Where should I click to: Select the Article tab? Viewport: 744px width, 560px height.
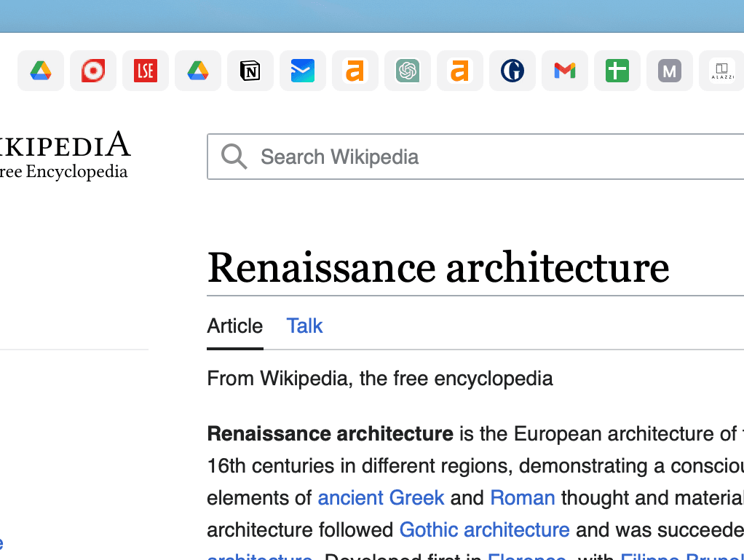(x=234, y=326)
